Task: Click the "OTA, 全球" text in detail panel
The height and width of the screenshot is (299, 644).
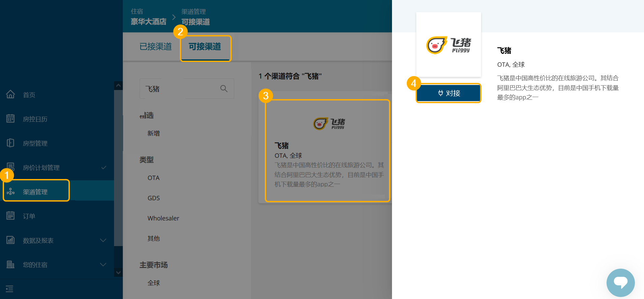Action: (511, 65)
